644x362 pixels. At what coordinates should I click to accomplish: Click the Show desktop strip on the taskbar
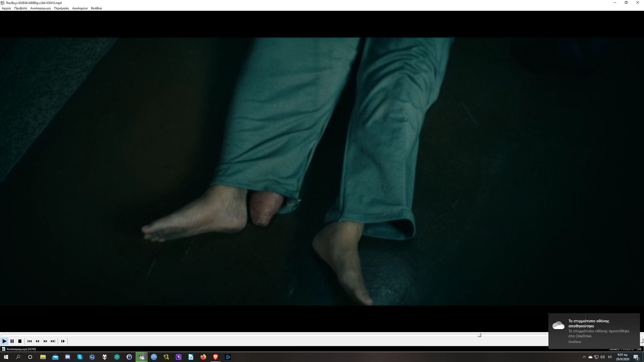[643, 357]
